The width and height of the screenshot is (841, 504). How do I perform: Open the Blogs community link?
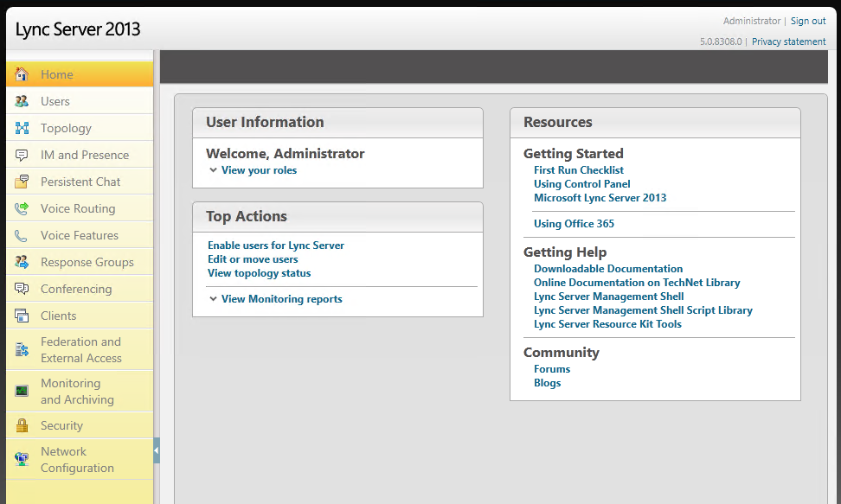(547, 383)
